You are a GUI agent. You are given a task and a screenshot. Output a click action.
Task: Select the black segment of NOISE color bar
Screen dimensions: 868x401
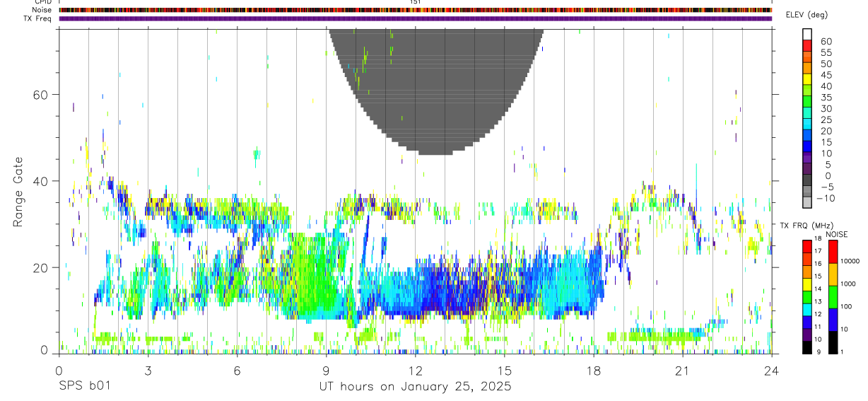point(832,342)
